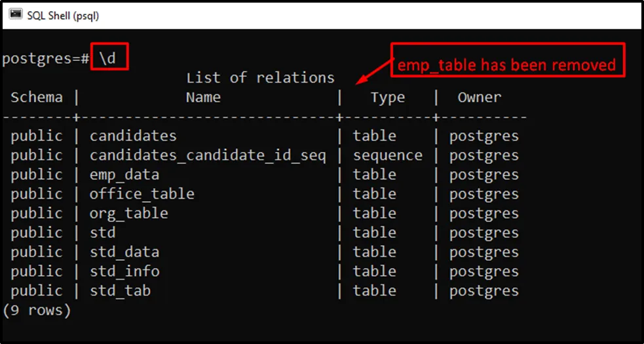Click the Owner column header
644x344 pixels.
(x=480, y=98)
